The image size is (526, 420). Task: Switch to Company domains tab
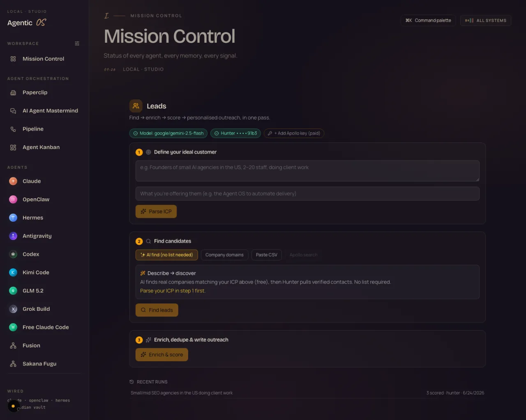pyautogui.click(x=224, y=255)
